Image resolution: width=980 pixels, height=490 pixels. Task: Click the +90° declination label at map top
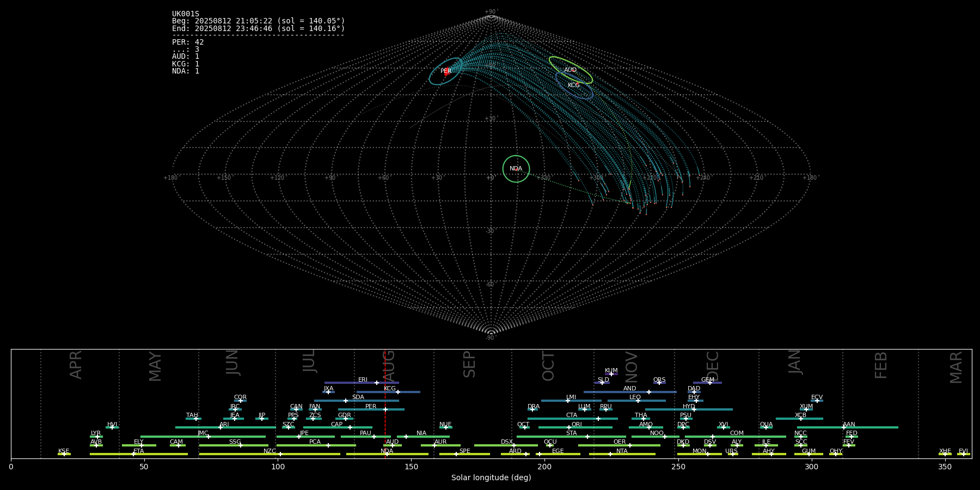pos(491,12)
